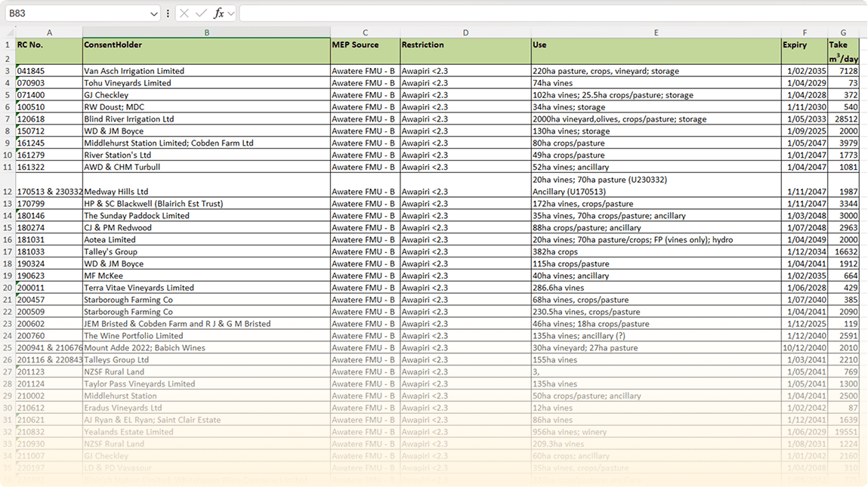Click the three-dot formula bar handle

coord(168,14)
